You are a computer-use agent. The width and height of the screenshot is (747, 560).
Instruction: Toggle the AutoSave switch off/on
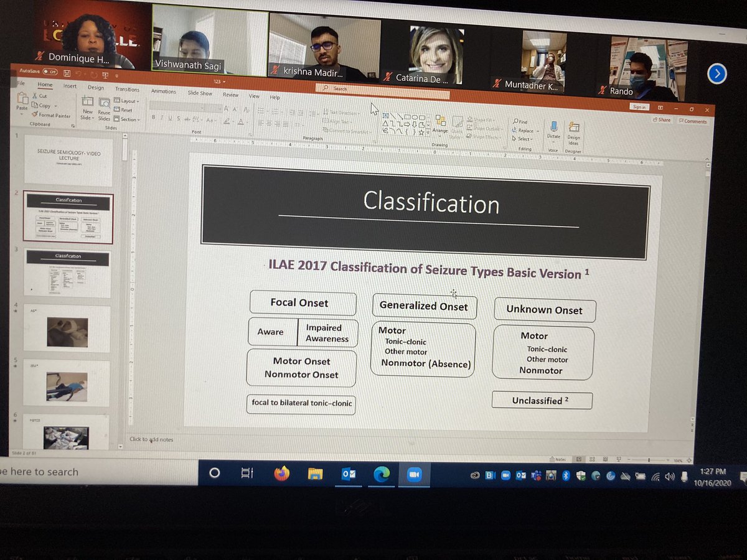click(x=49, y=71)
